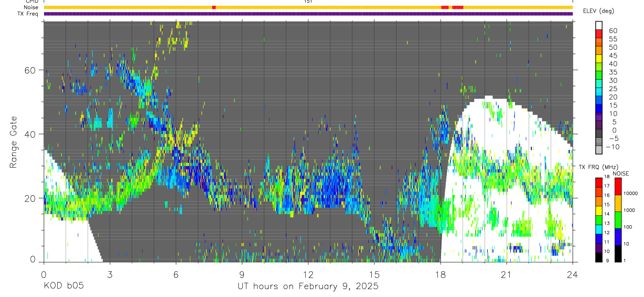
Task: Click the green 100–1000 NOISE swatch
Action: click(618, 219)
